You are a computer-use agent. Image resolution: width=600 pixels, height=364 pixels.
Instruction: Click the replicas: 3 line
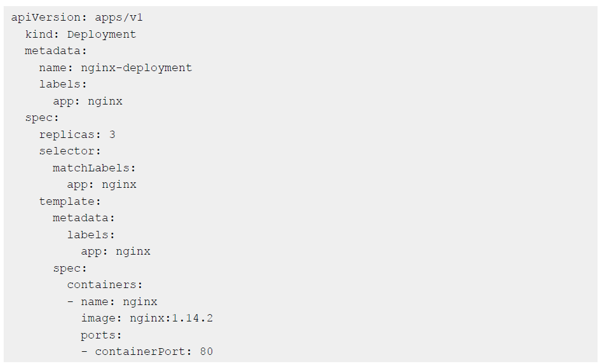(77, 135)
